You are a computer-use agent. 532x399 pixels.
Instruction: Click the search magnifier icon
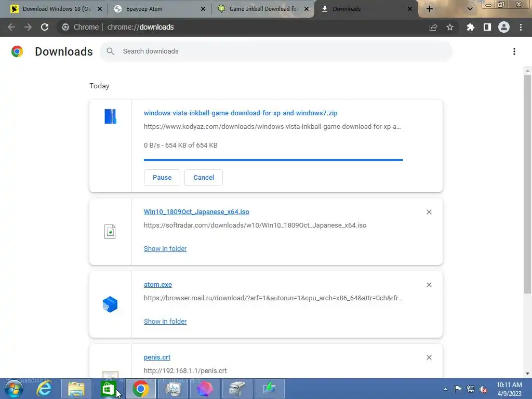(x=110, y=51)
